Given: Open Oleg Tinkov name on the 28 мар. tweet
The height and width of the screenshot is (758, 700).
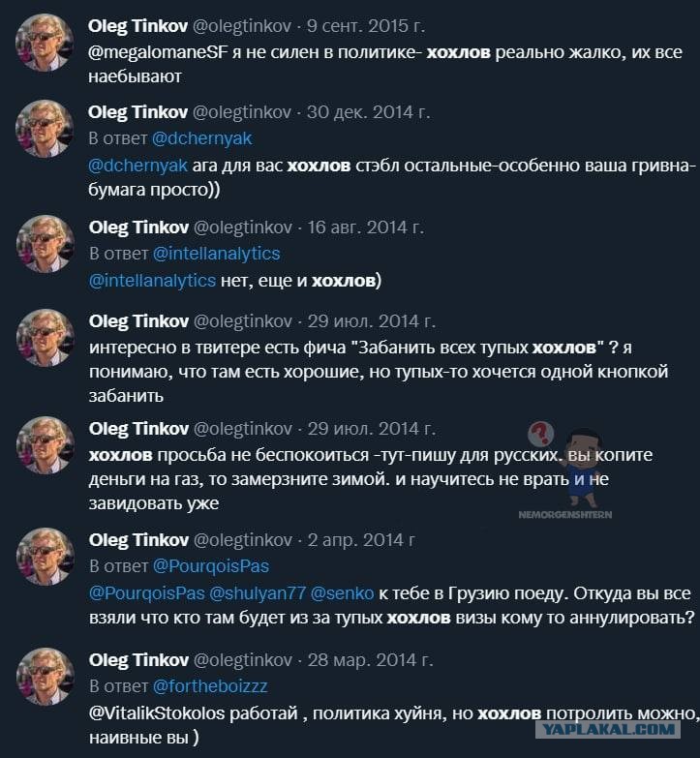Looking at the screenshot, I should (x=138, y=660).
